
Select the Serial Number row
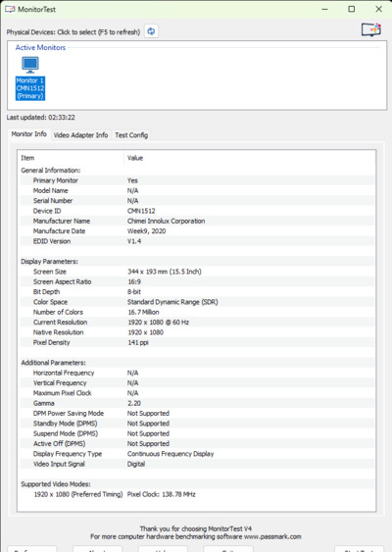click(197, 201)
